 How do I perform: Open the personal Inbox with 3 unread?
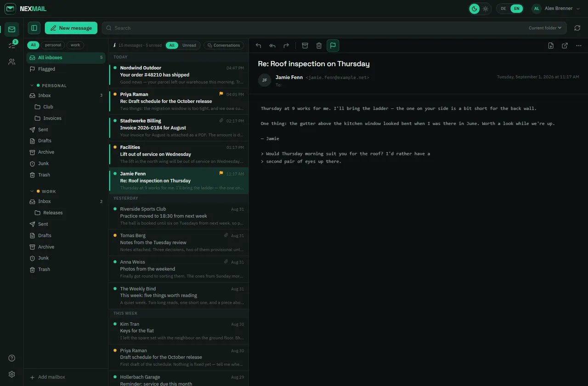tap(66, 96)
